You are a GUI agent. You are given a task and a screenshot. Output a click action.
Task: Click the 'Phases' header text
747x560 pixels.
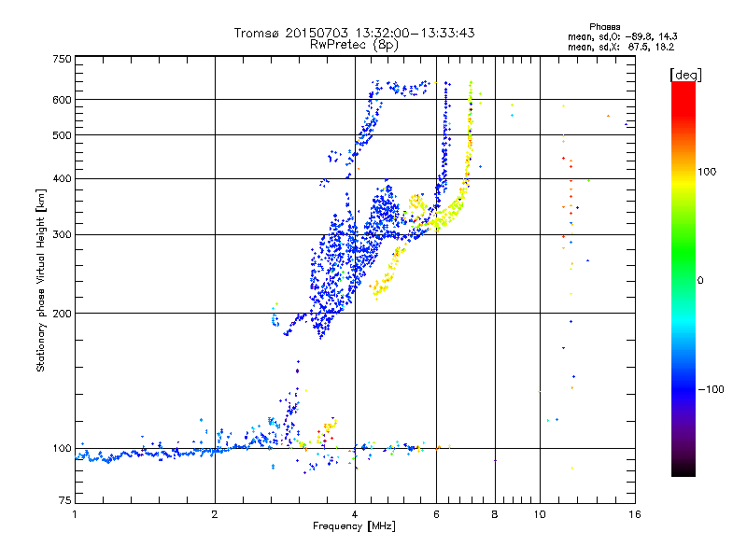[604, 27]
